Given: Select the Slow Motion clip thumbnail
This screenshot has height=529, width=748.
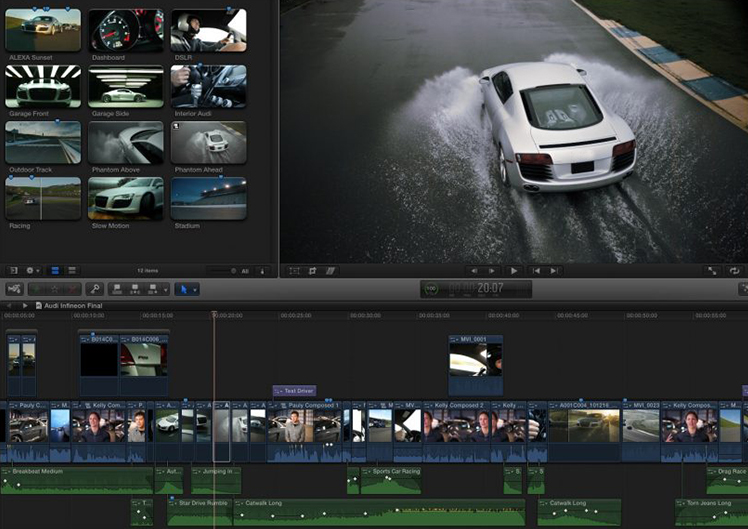Looking at the screenshot, I should [125, 199].
